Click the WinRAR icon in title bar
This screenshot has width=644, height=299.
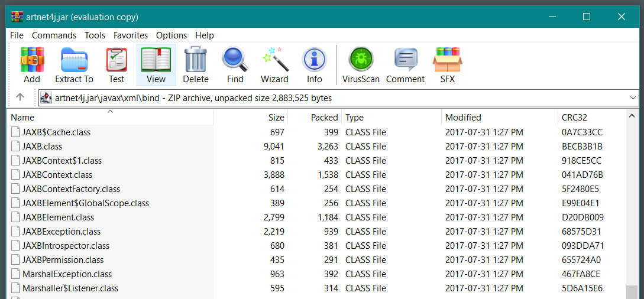(17, 17)
